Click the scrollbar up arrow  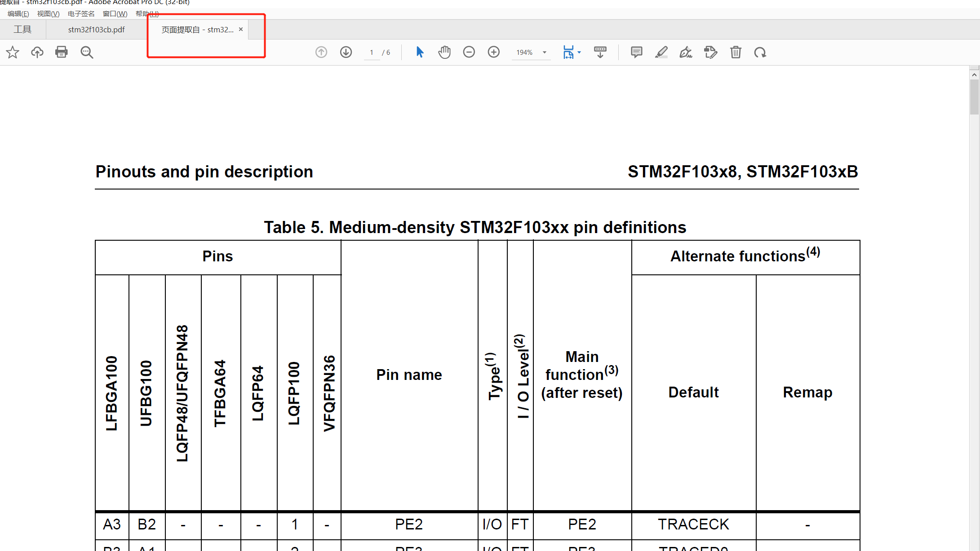974,75
